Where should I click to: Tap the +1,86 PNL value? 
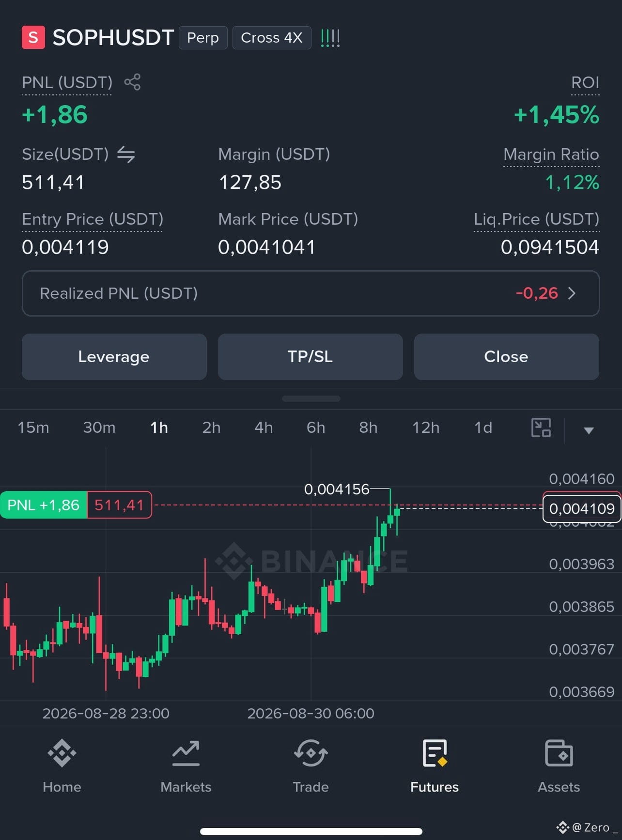55,115
